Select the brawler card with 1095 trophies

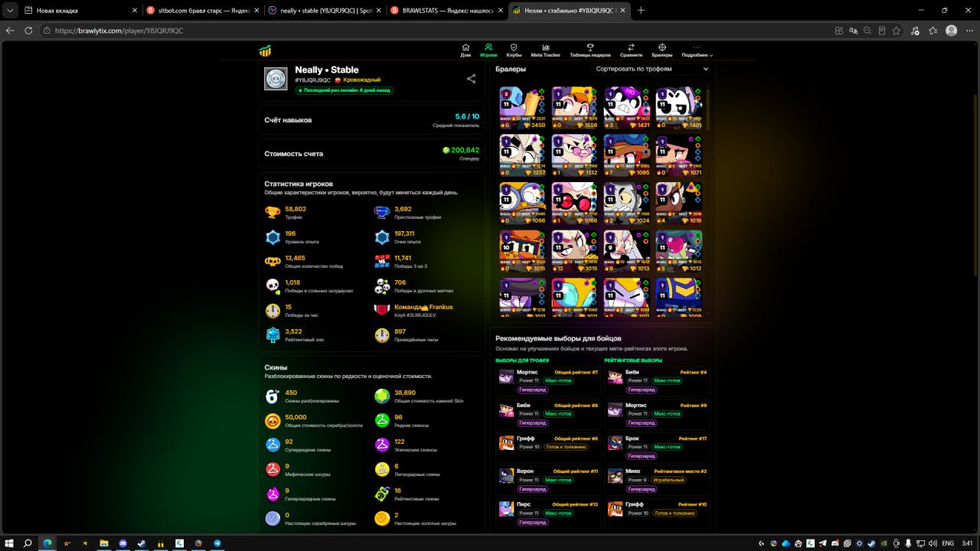627,155
